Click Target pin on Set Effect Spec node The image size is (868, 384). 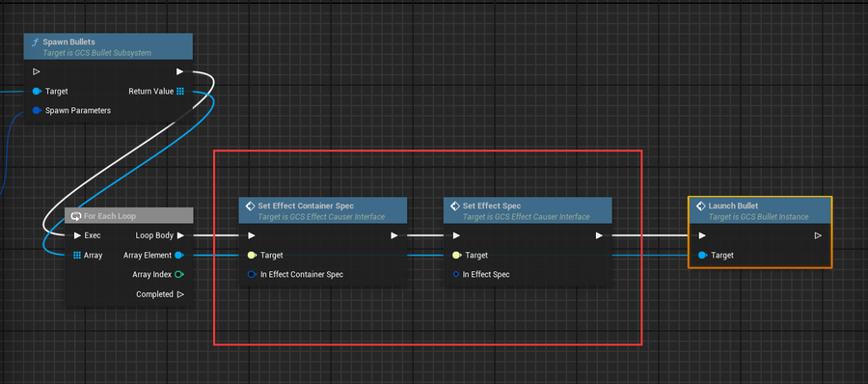pyautogui.click(x=457, y=256)
